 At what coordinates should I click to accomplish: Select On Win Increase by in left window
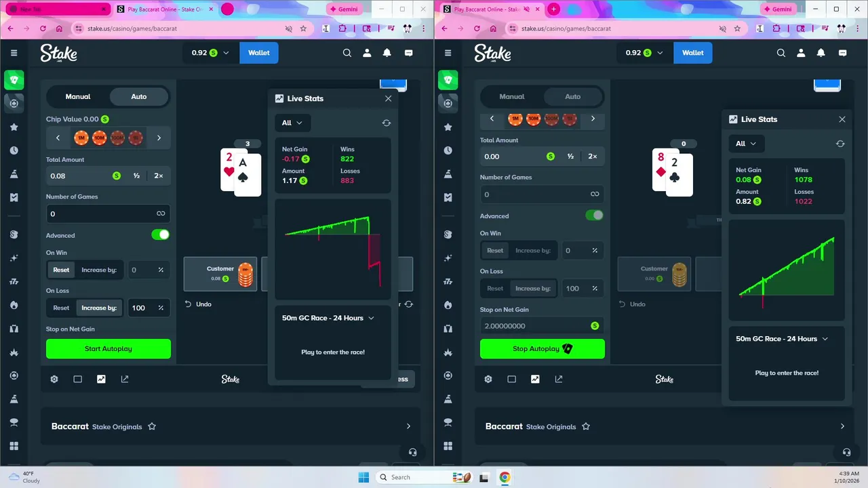point(99,270)
